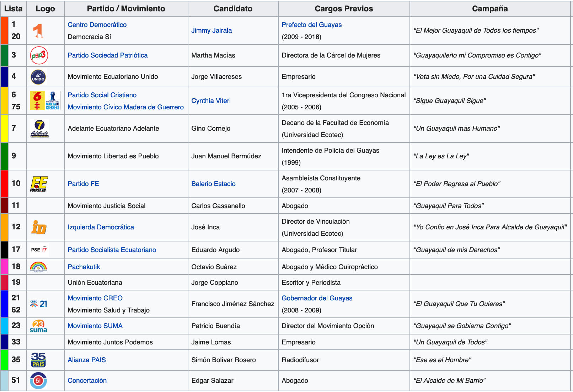
Task: Open the Pachakutik link
Action: pos(84,267)
